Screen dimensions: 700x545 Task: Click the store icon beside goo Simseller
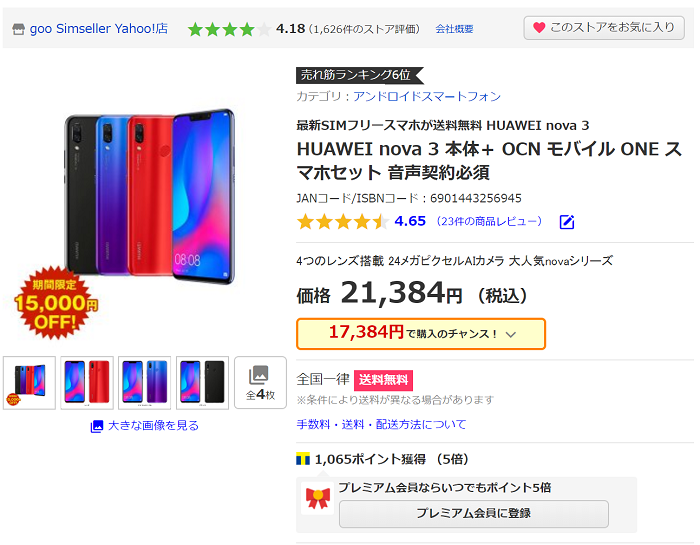(18, 29)
